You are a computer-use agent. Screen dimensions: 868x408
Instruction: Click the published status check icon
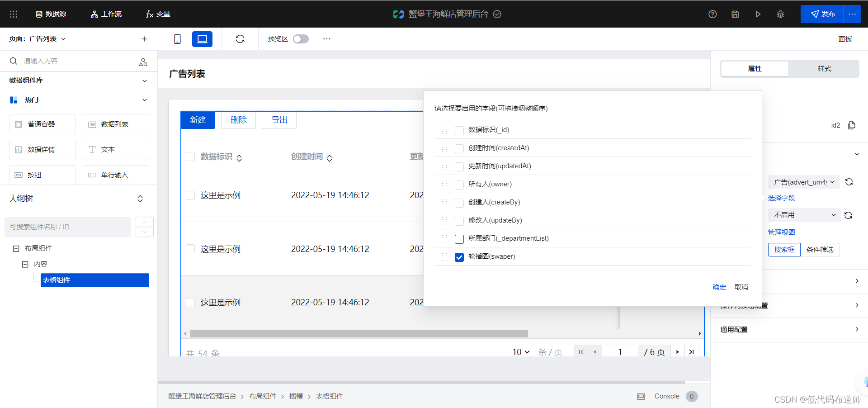(497, 14)
